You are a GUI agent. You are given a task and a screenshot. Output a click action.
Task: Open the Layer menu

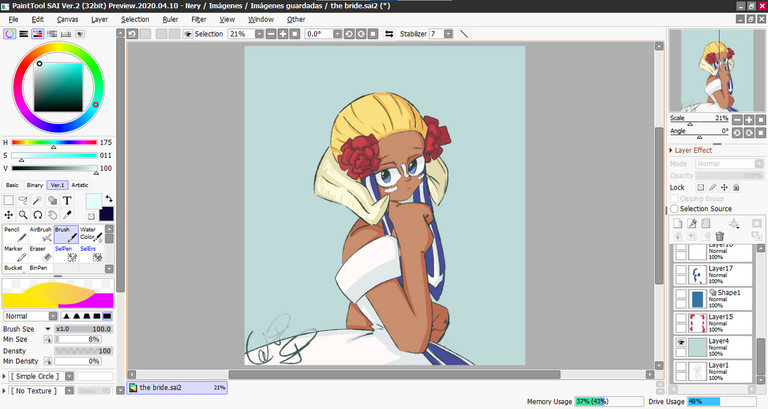tap(99, 19)
